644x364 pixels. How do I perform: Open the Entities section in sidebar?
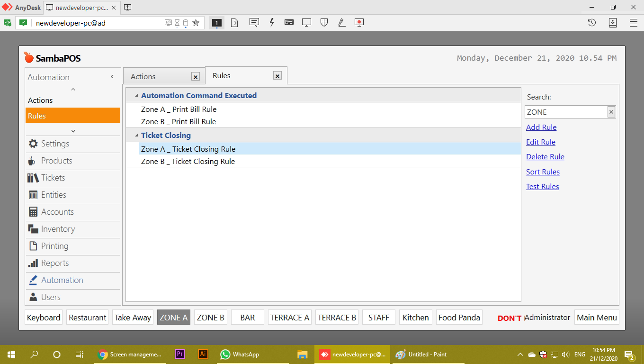73,195
